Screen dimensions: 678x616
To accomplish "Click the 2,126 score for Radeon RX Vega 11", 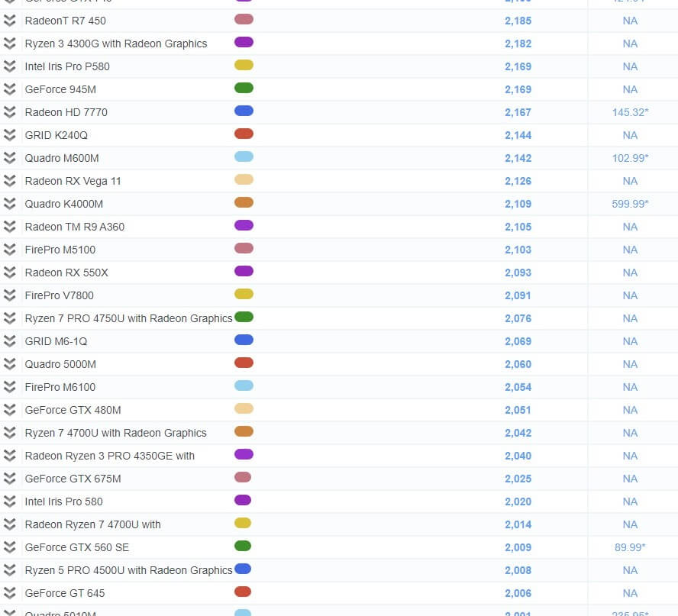I will pos(518,181).
